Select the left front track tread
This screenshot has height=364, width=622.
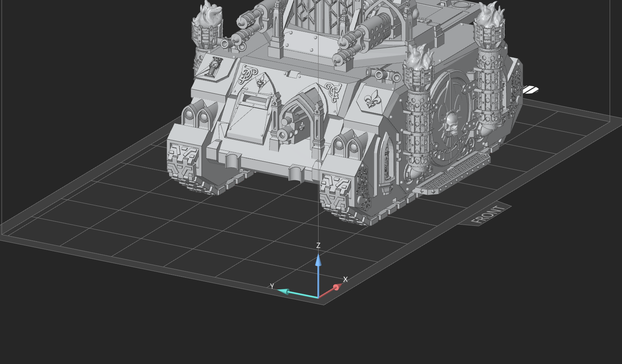tap(184, 167)
